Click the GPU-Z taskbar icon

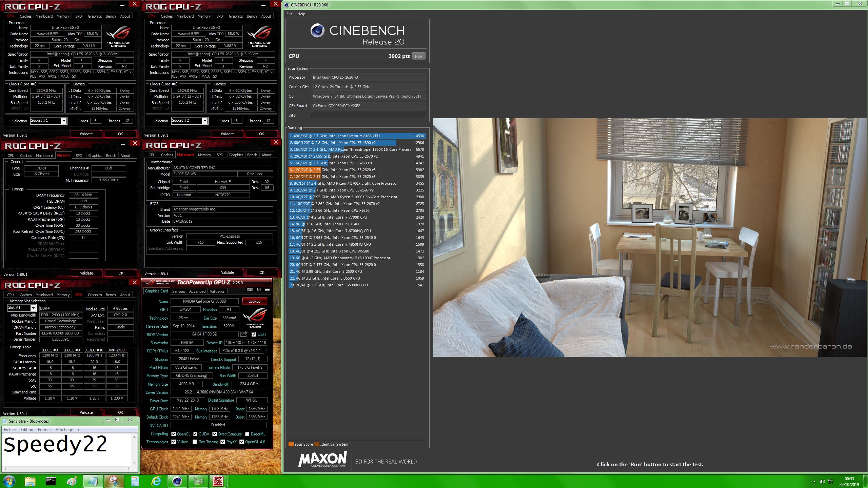pyautogui.click(x=198, y=481)
